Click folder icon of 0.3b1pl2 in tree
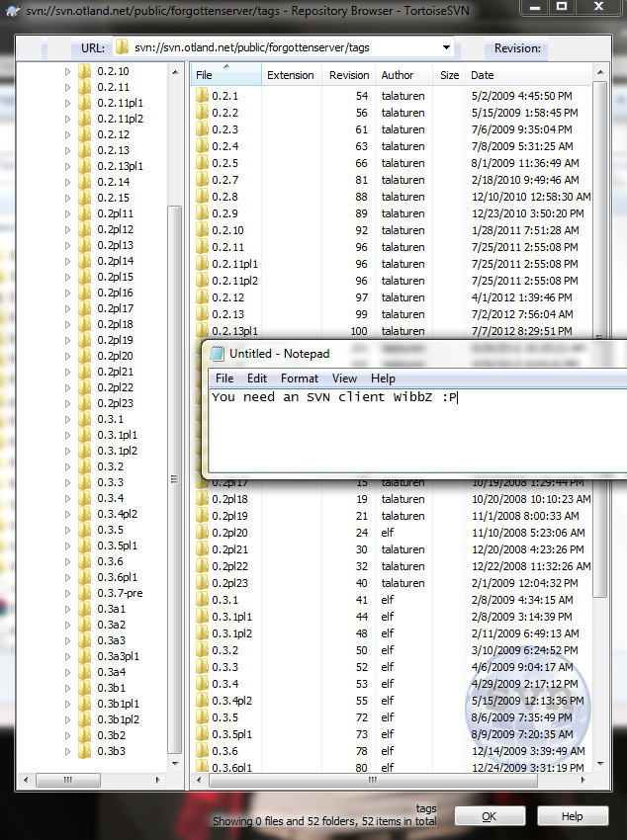The height and width of the screenshot is (840, 627). (x=84, y=719)
